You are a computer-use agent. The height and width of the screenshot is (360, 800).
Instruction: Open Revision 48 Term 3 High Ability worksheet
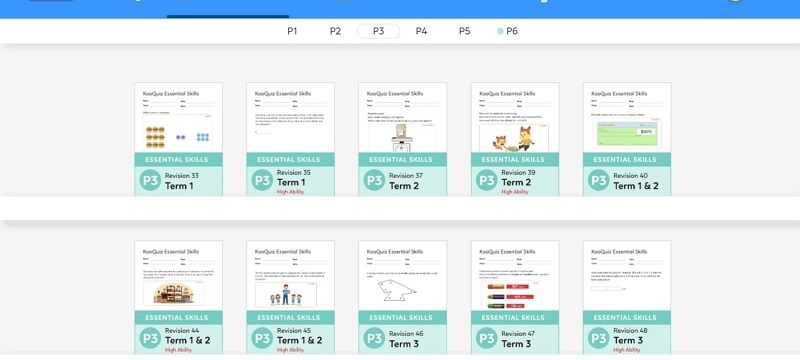627,297
